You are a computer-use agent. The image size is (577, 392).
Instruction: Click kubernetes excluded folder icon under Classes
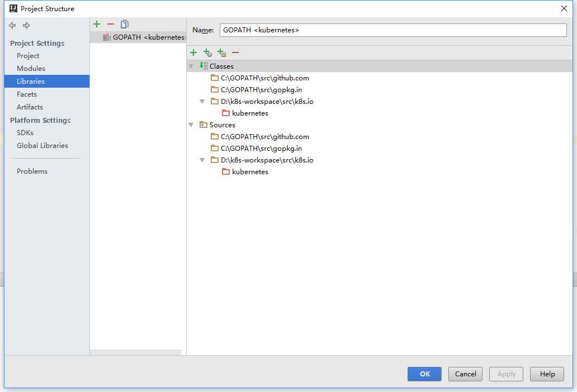226,113
